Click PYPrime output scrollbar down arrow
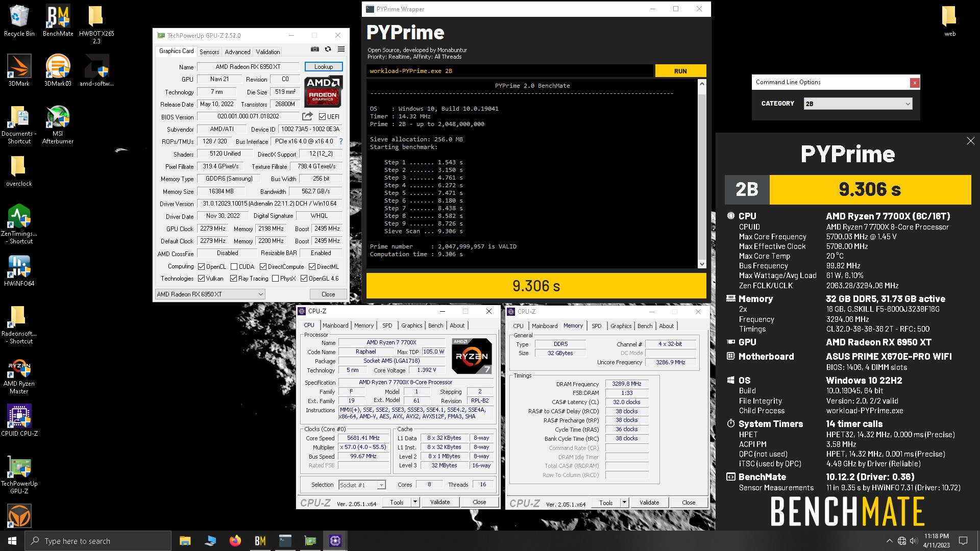The width and height of the screenshot is (980, 551). tap(702, 264)
